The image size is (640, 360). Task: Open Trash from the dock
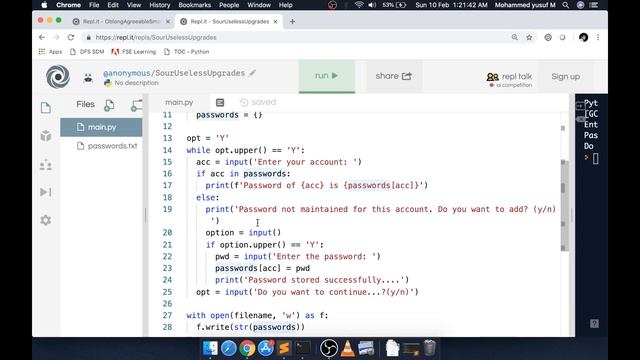(429, 348)
